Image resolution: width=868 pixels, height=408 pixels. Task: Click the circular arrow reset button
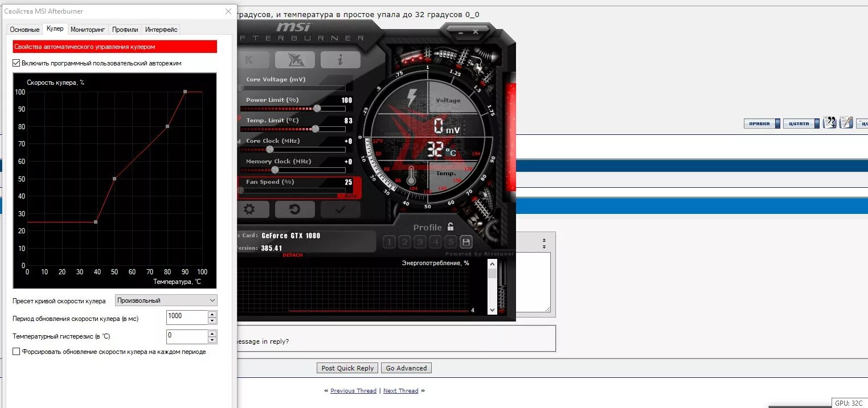[294, 209]
